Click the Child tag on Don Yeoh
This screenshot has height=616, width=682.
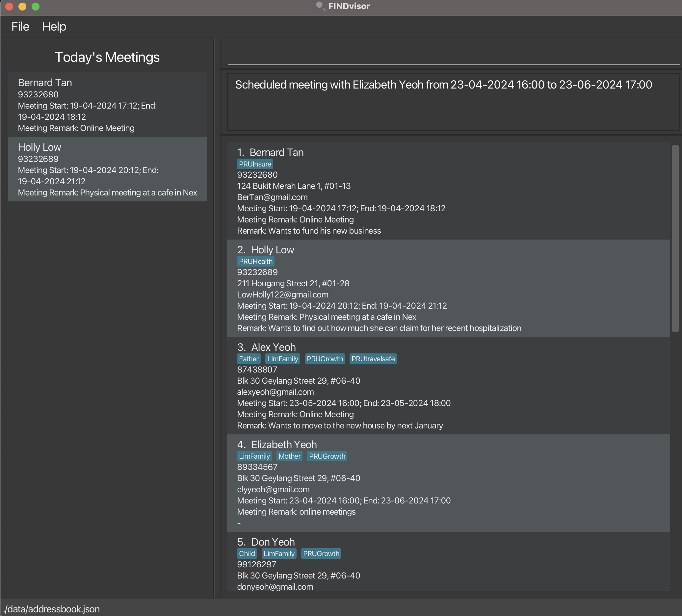point(247,554)
